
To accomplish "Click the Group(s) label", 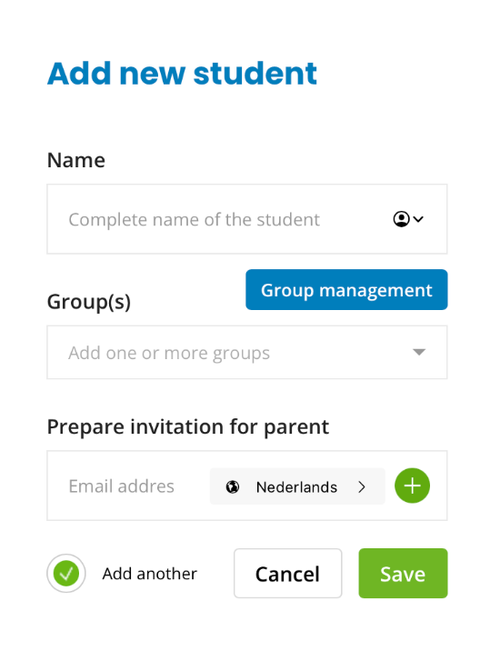I will click(x=89, y=302).
